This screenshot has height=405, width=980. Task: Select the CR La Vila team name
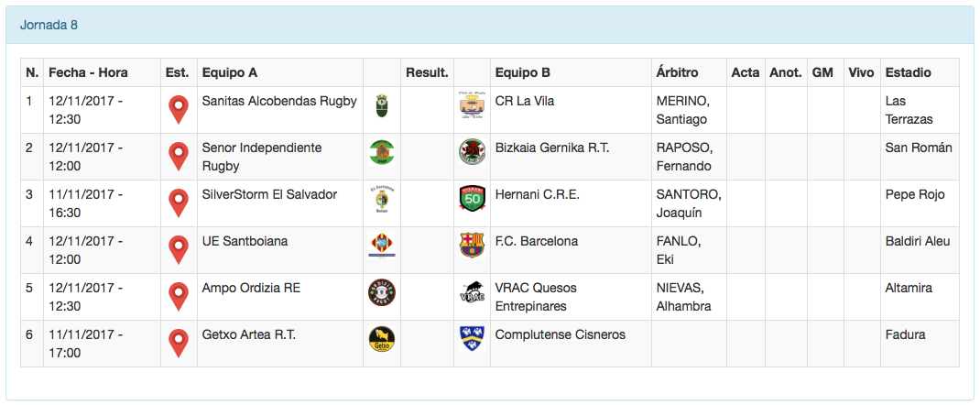click(x=525, y=101)
